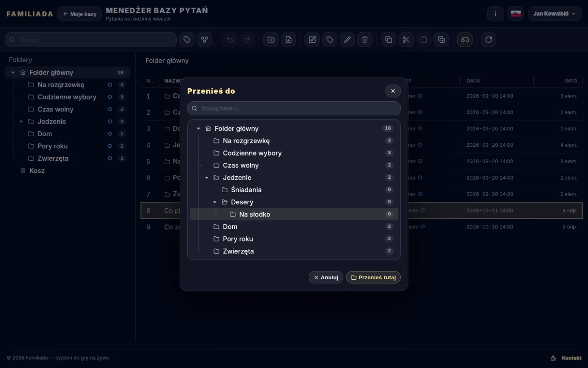Collapse Folder główny in the move dialog
The image size is (588, 368).
click(199, 129)
